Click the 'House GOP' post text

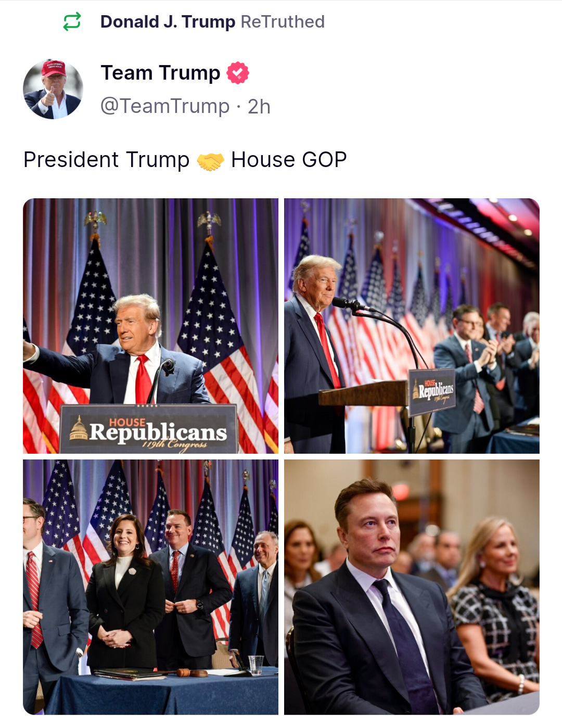click(x=289, y=160)
